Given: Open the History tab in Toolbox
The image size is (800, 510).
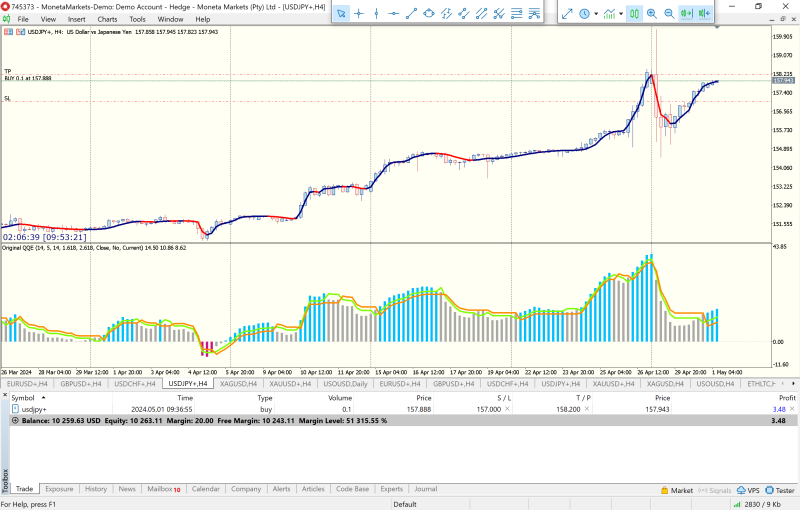Looking at the screenshot, I should click(96, 489).
